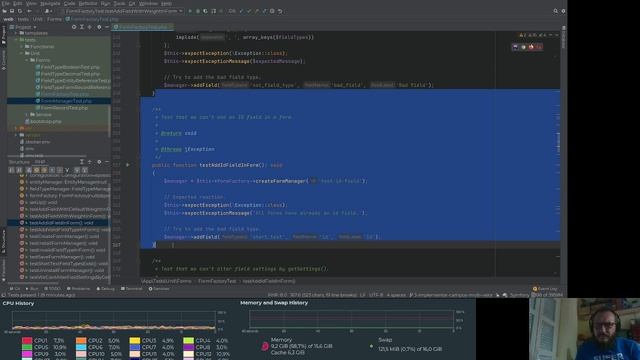Open FormRecordTest.php in project tree
The height and width of the screenshot is (360, 640).
tap(64, 108)
